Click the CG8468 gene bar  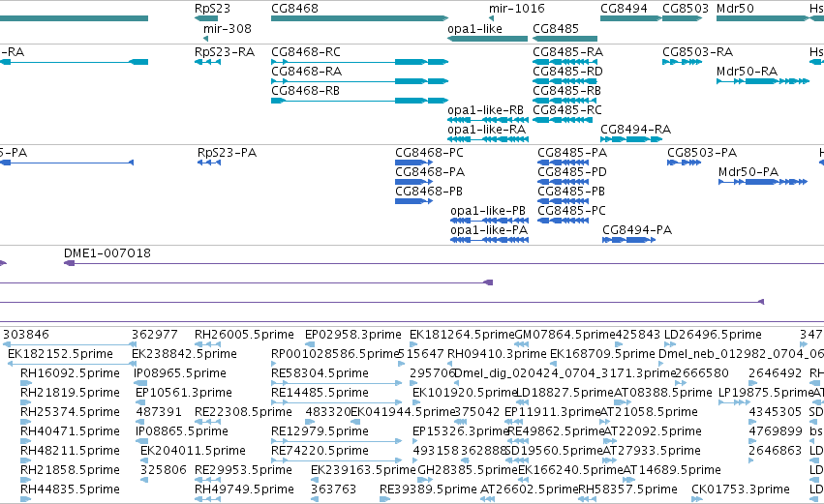(x=359, y=18)
